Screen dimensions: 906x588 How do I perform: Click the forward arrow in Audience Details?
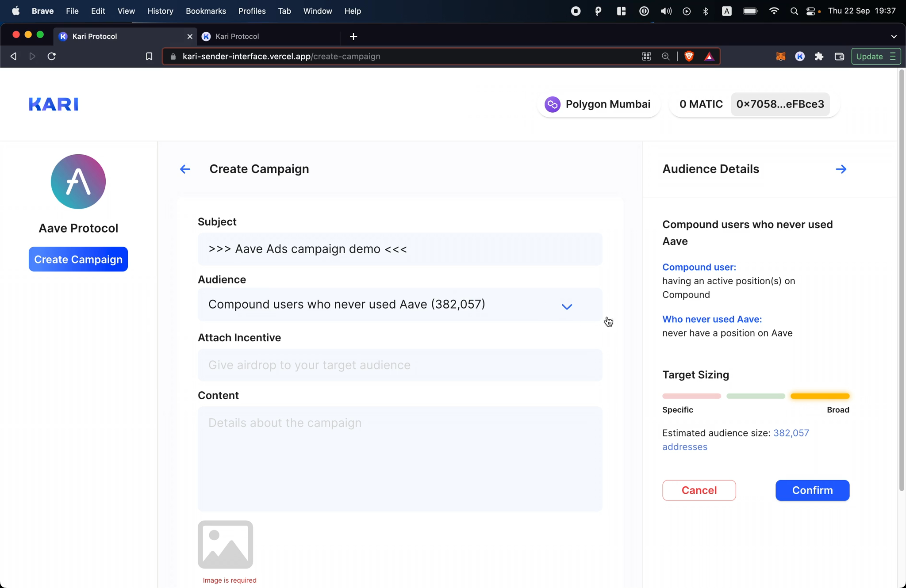coord(841,169)
